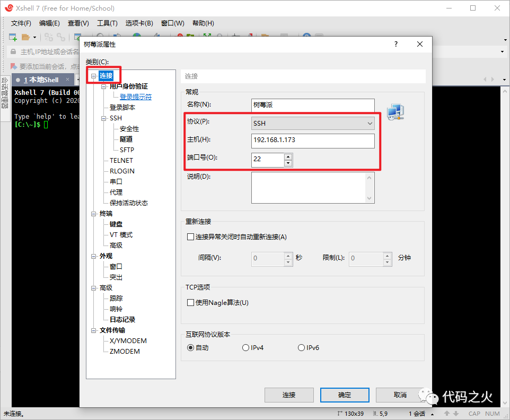
Task: Select 保持活动状态 in the category tree
Action: pos(129,203)
